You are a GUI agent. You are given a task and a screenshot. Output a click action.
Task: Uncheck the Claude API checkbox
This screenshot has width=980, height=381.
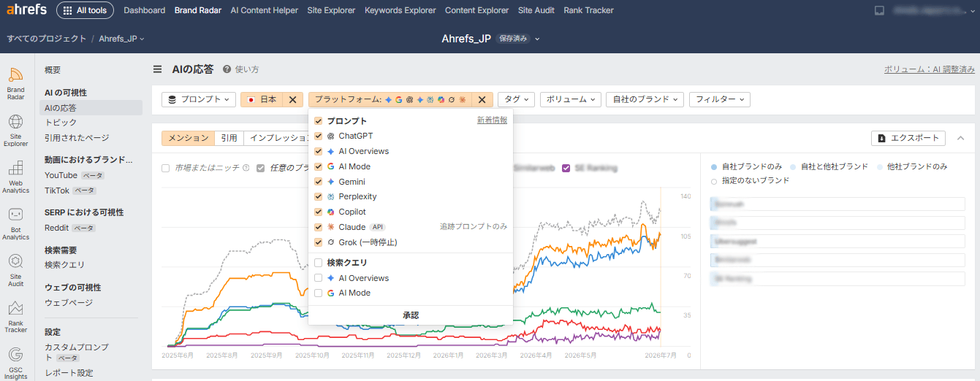coord(318,227)
